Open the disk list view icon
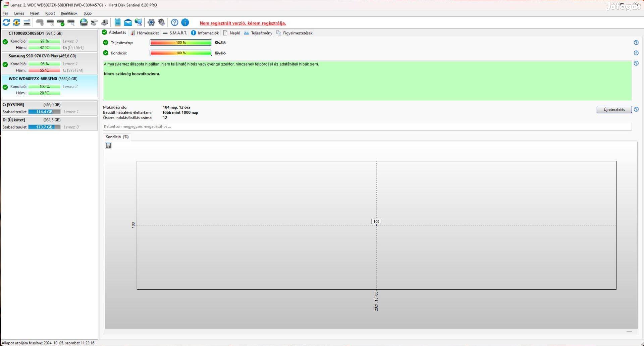 click(27, 22)
